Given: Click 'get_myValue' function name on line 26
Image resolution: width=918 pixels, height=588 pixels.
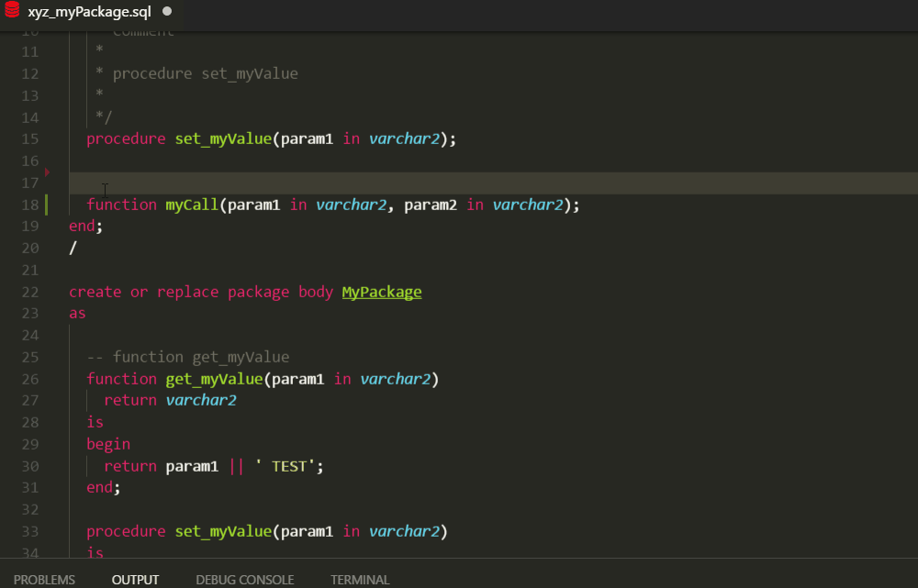Looking at the screenshot, I should (214, 379).
